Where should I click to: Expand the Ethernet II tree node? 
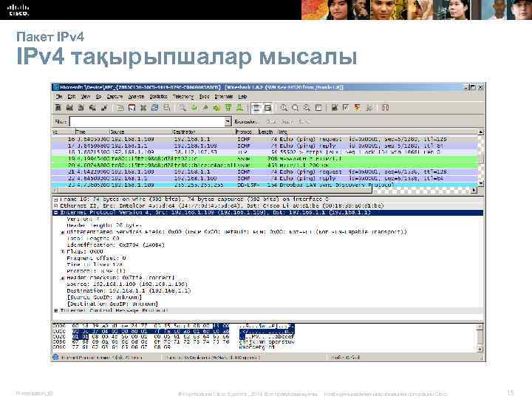[55, 205]
